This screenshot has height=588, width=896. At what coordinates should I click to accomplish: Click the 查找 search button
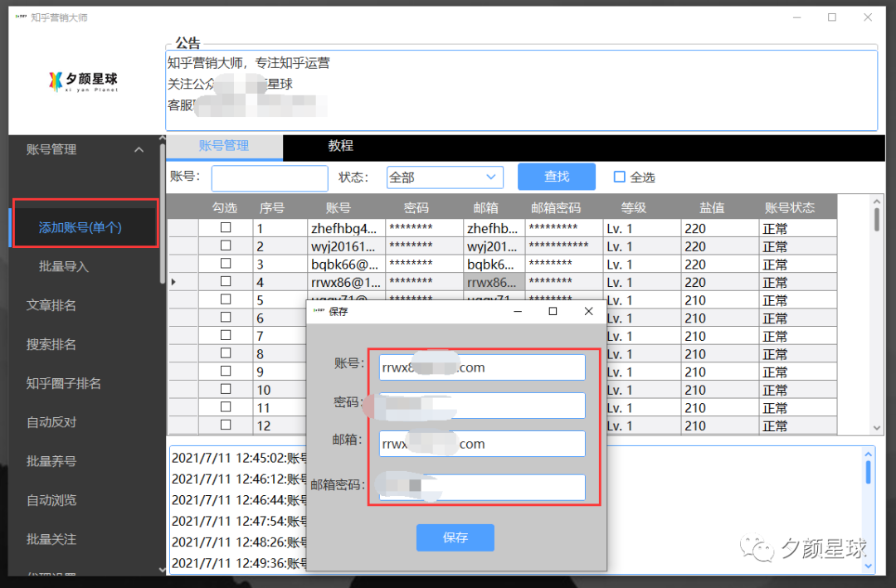pos(557,177)
